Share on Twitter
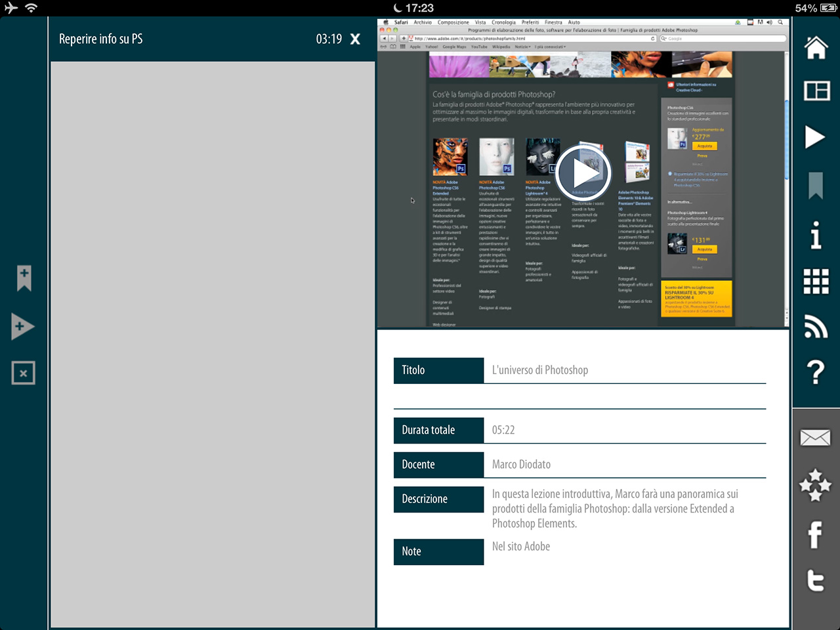 tap(816, 581)
